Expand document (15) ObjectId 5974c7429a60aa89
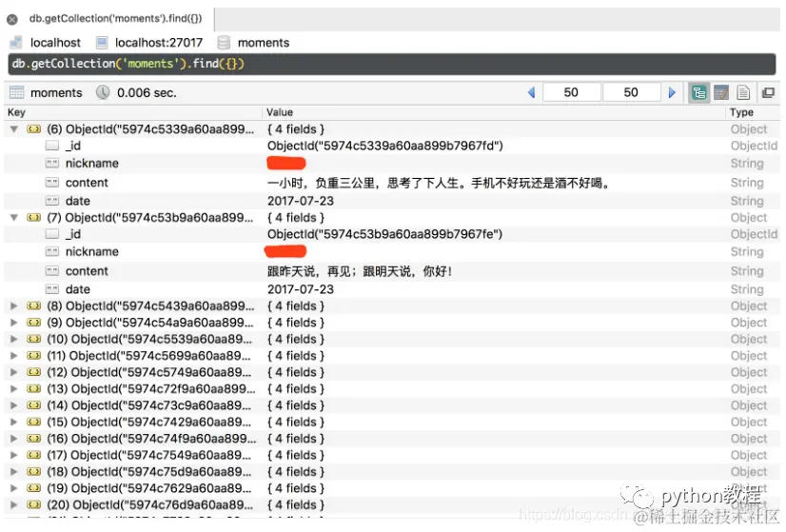 (14, 422)
